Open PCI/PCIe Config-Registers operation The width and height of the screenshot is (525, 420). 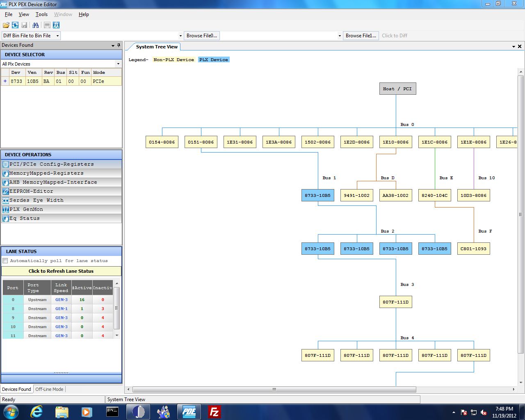coord(51,164)
